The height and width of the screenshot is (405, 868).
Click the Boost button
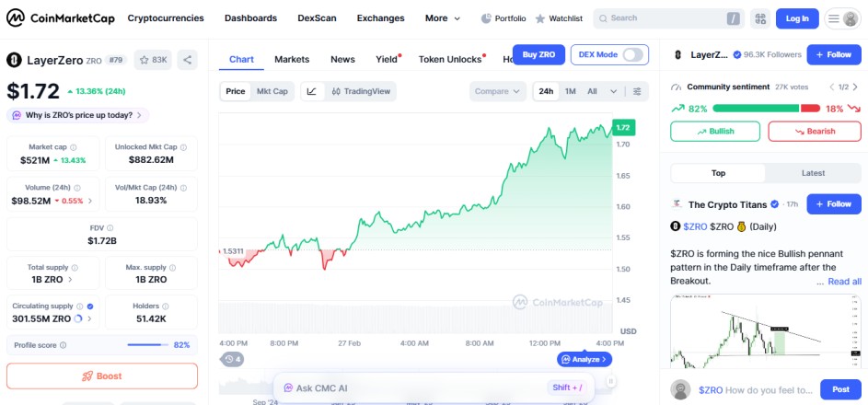(102, 376)
